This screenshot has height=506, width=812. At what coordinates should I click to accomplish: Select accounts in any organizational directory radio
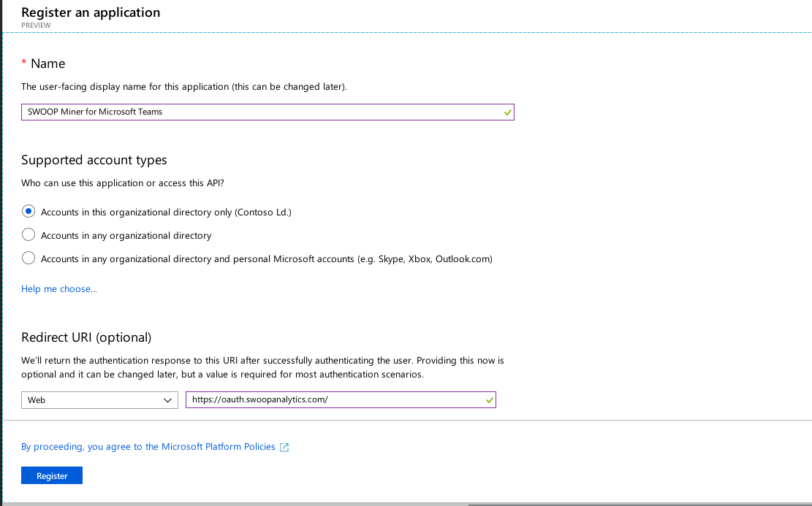29,235
